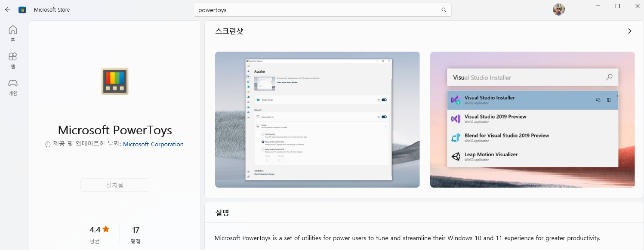Go back using the back arrow
Screen dimensions: 644x250
[x=7, y=9]
